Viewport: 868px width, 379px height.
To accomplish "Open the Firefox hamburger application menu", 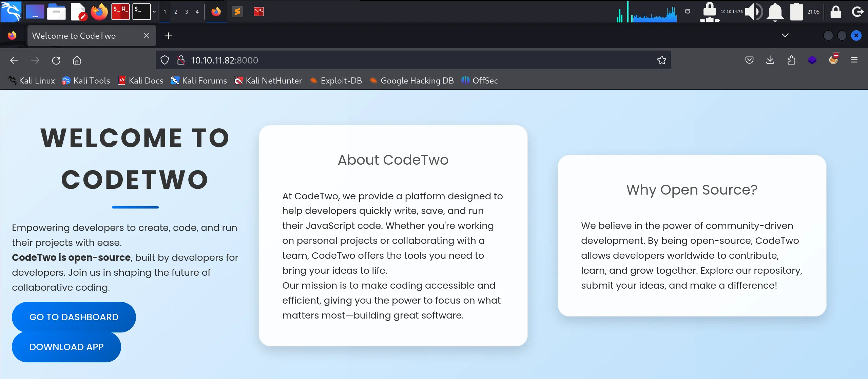I will tap(854, 60).
